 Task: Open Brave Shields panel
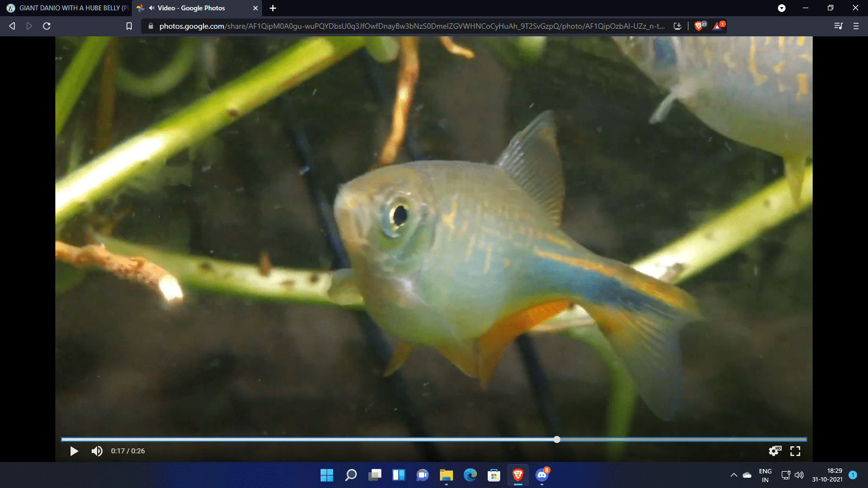pyautogui.click(x=700, y=26)
